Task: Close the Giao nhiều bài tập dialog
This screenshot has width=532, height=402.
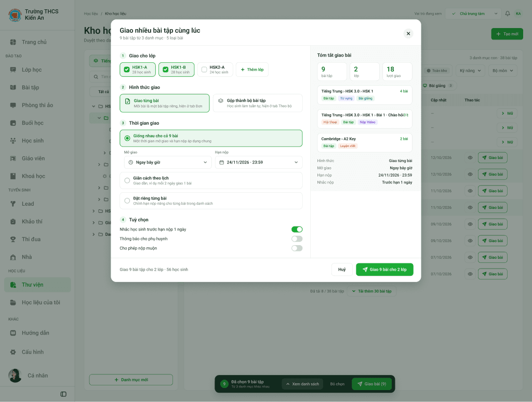Action: 408,34
